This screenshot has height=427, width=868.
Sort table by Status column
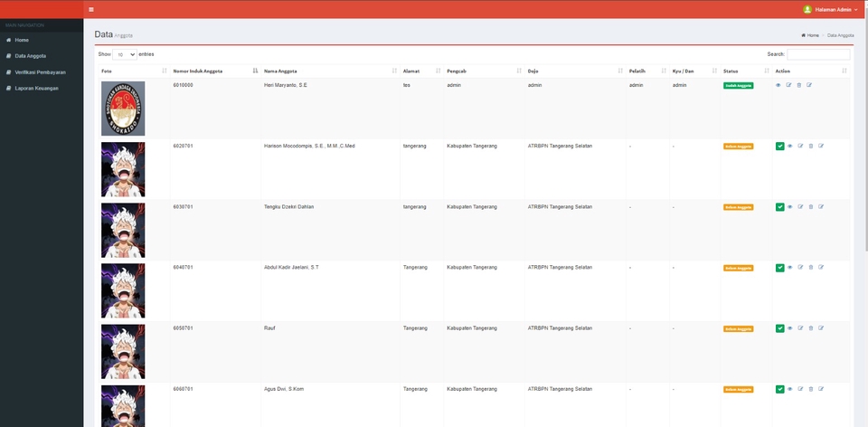[x=746, y=71]
